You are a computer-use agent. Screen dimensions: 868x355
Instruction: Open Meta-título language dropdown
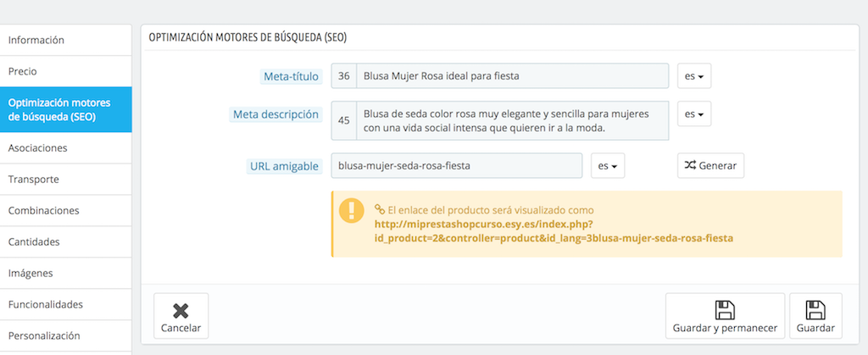(x=694, y=76)
